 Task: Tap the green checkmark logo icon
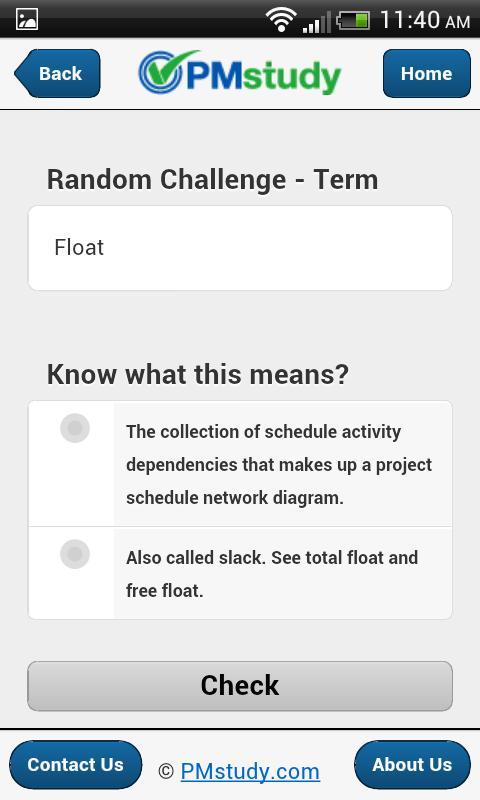coord(163,71)
